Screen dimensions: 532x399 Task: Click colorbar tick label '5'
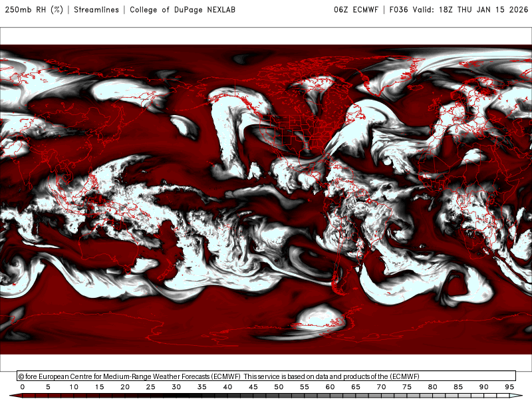click(48, 387)
